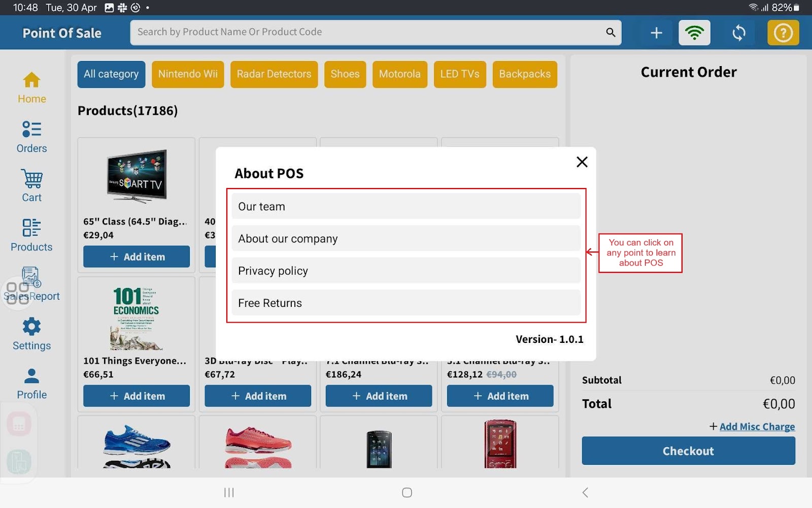The height and width of the screenshot is (508, 812).
Task: Open About our company entry
Action: pos(405,239)
